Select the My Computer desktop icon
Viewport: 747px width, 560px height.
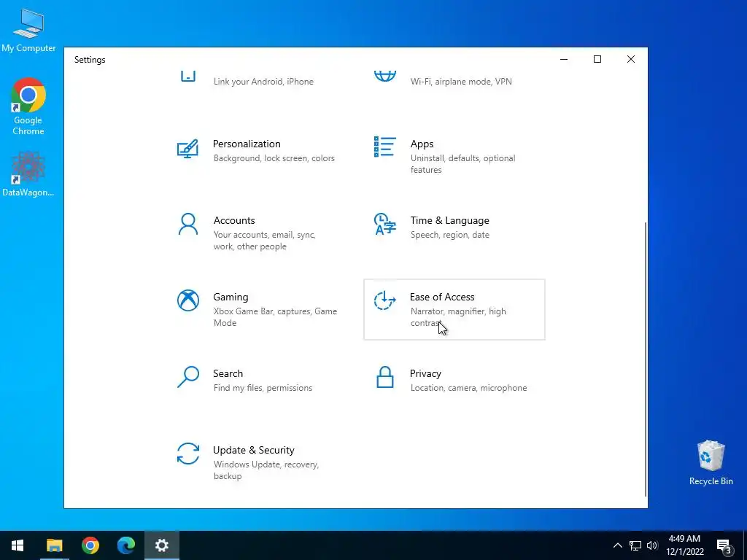tap(28, 30)
